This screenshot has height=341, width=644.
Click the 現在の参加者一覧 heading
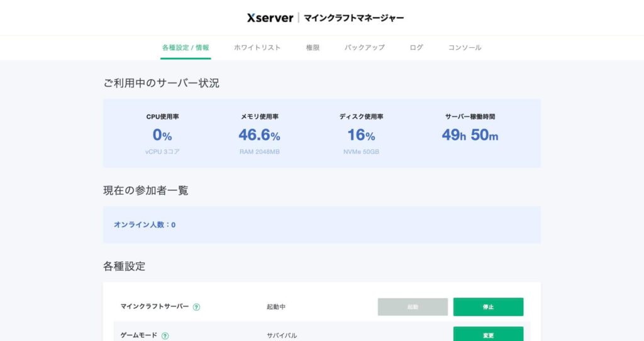click(x=145, y=190)
